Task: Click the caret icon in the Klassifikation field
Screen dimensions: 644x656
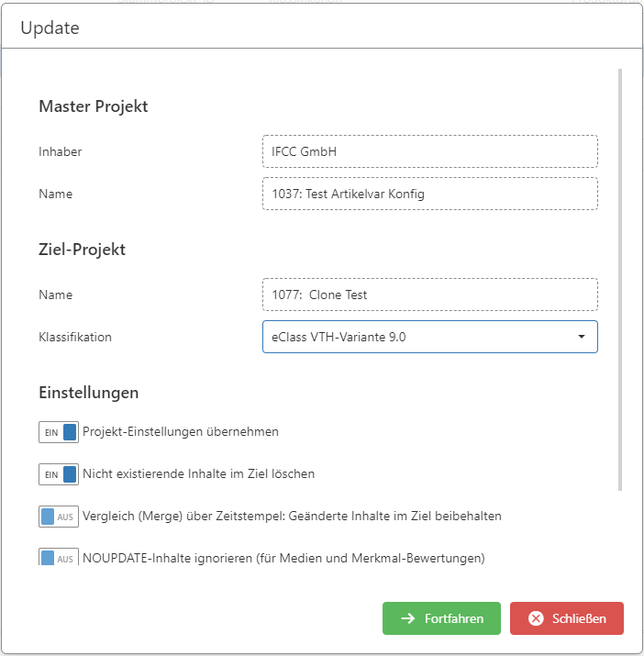Action: coord(582,337)
